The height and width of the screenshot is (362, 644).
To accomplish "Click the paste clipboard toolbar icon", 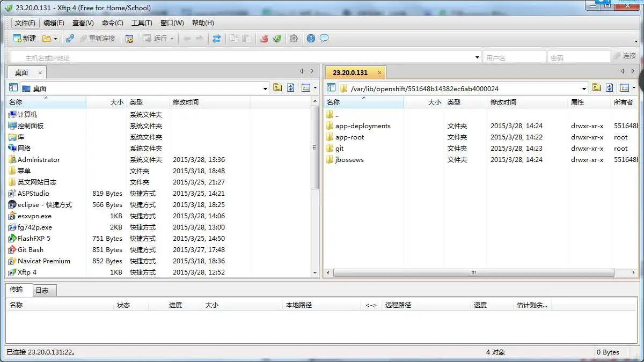I will click(246, 39).
